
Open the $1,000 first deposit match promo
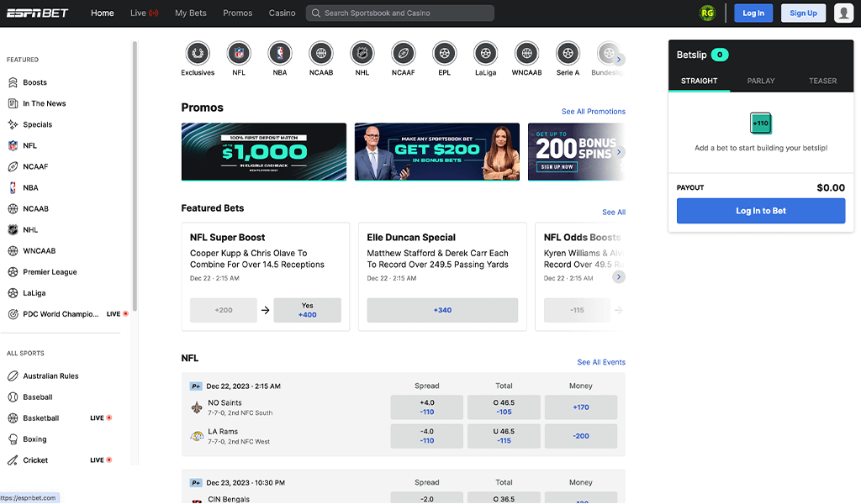[x=264, y=152]
